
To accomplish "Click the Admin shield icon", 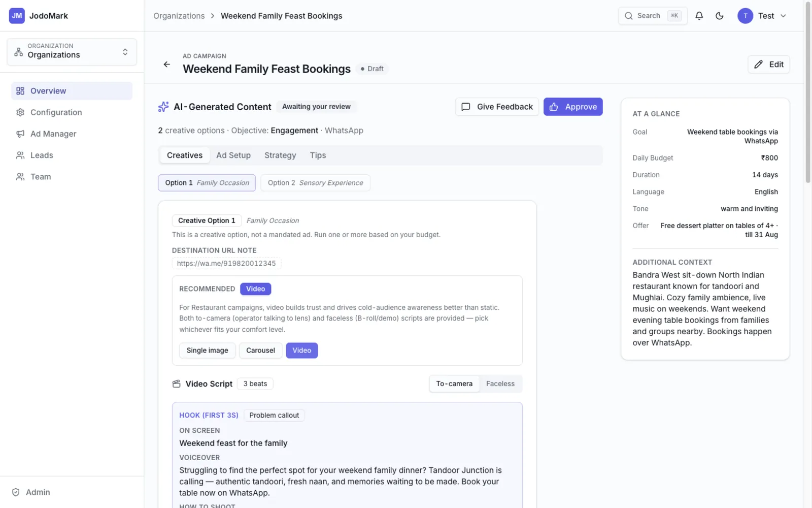I will [16, 492].
